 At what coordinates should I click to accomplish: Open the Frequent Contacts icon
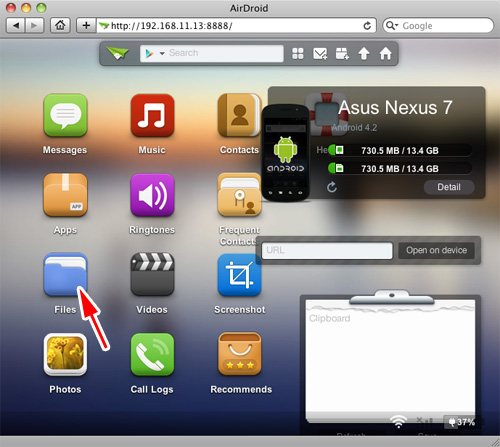[239, 195]
